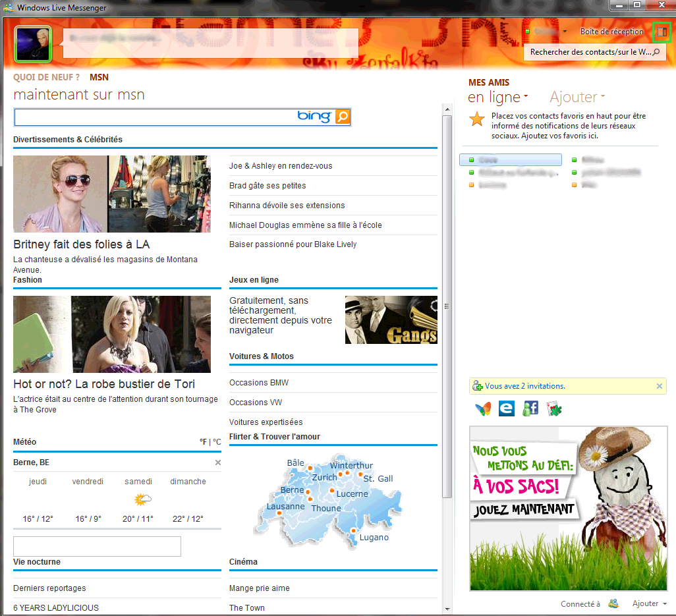676x616 pixels.
Task: Open the games puzzle-piece icon
Action: [554, 408]
